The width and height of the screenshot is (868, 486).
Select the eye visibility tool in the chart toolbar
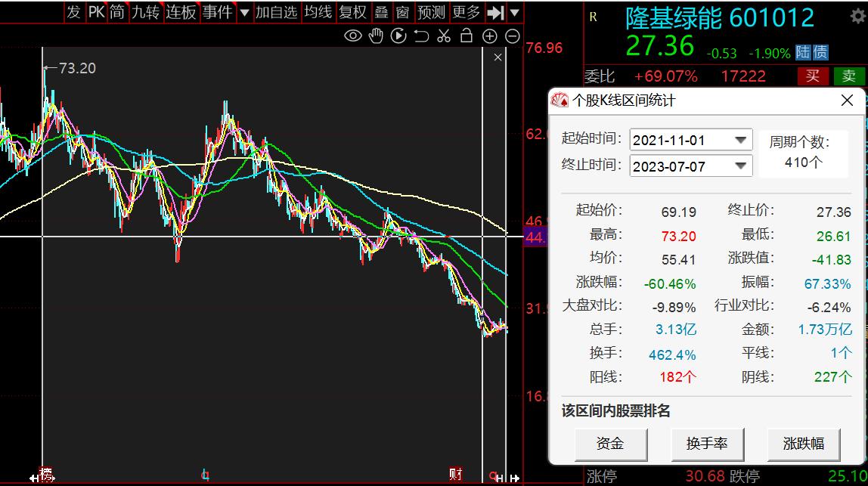352,35
